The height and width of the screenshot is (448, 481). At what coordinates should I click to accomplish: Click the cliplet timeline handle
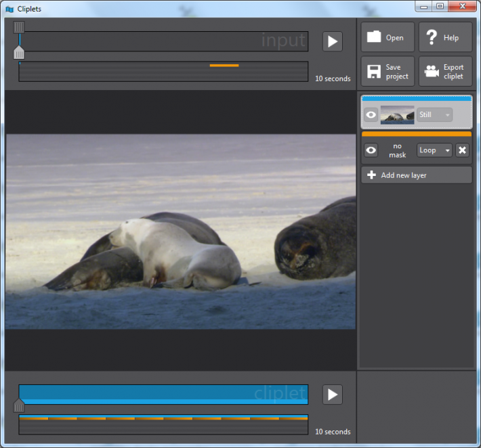[19, 405]
